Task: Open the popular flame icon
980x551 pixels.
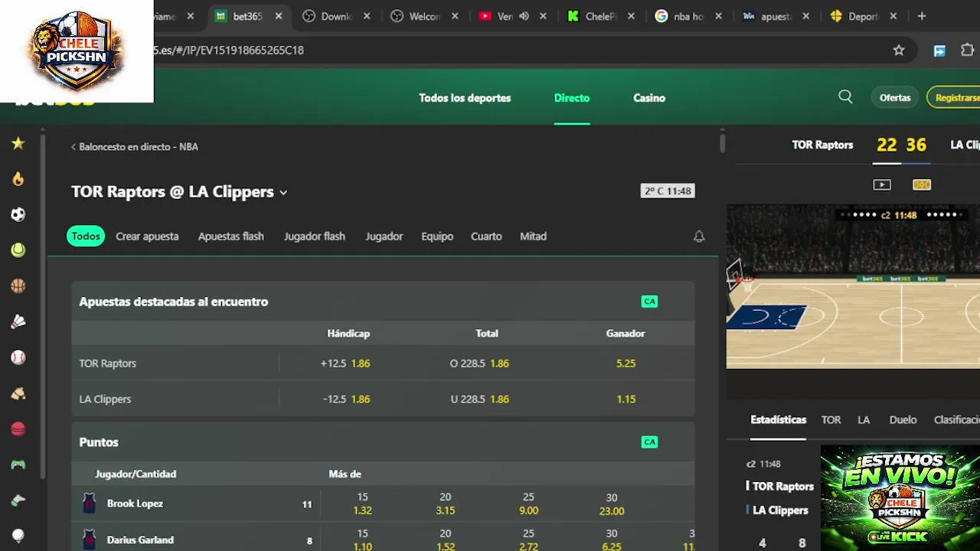Action: coord(18,179)
